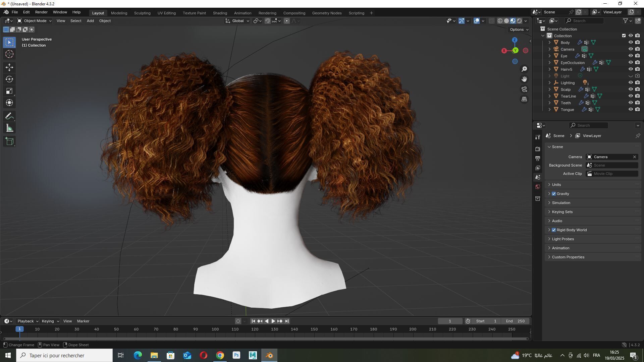This screenshot has width=644, height=362.
Task: Clear the Camera field in Scene
Action: click(635, 157)
